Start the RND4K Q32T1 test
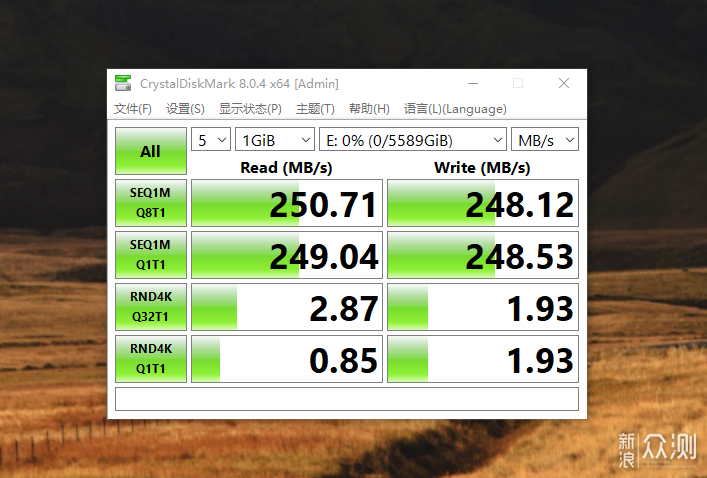707x478 pixels. (x=151, y=307)
